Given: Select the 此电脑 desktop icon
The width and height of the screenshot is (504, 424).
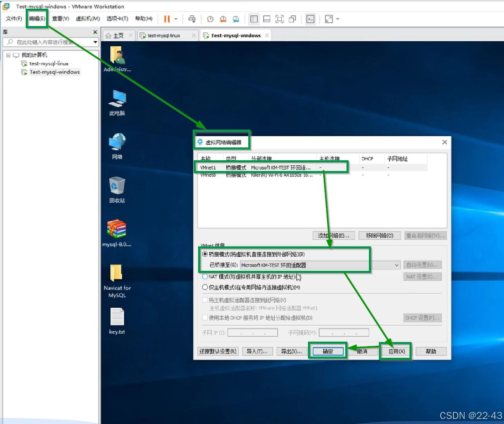Looking at the screenshot, I should click(117, 102).
